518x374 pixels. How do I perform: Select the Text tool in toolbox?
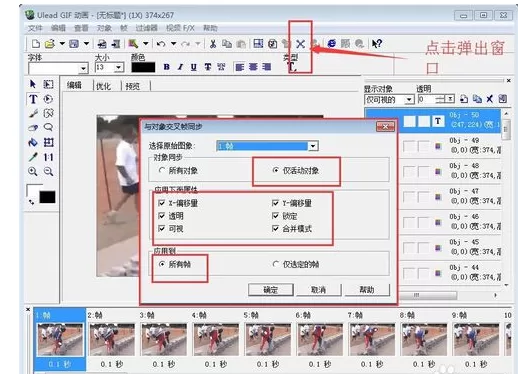pos(33,99)
